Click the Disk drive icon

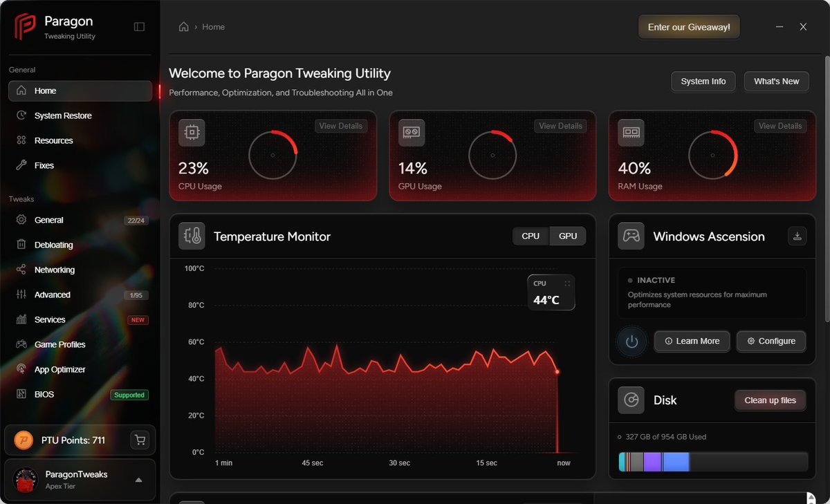pyautogui.click(x=631, y=400)
